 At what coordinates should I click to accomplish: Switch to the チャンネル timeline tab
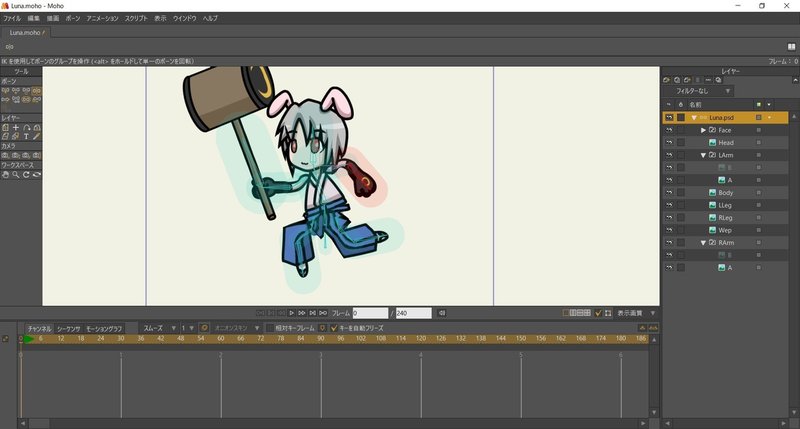tap(39, 329)
